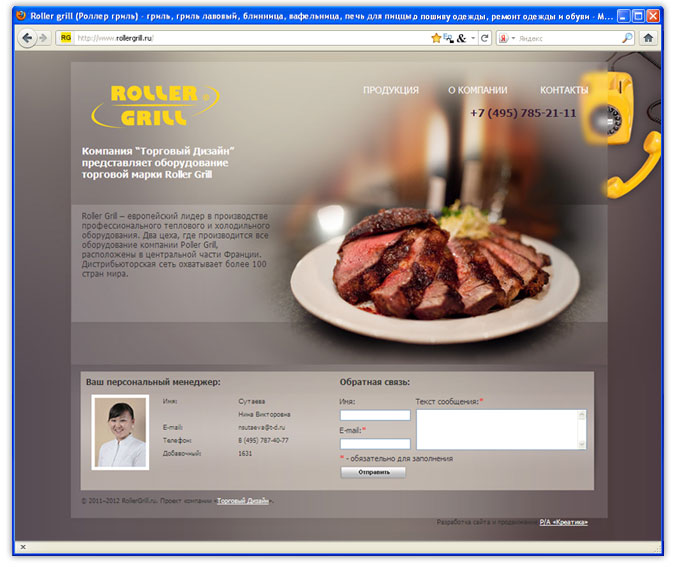Click the heading Ваш персональный менеджер:
Screen dimensions: 678x567
[153, 382]
